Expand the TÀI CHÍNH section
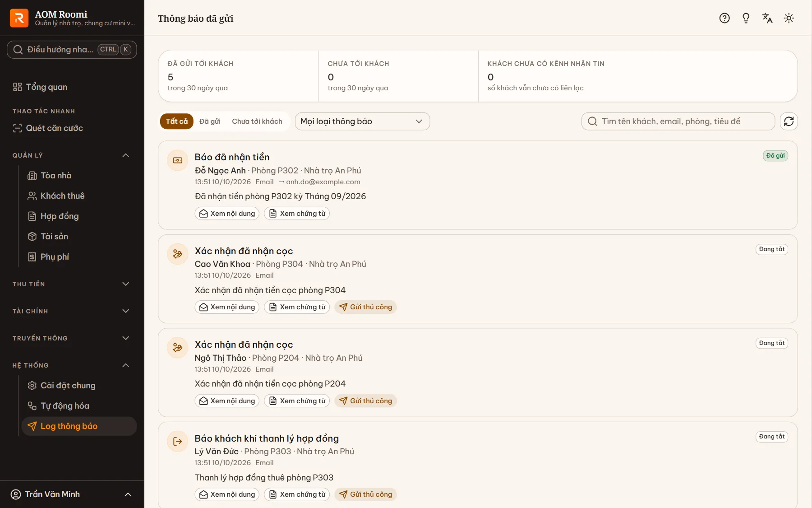Screen dimensions: 812x508 [x=72, y=311]
